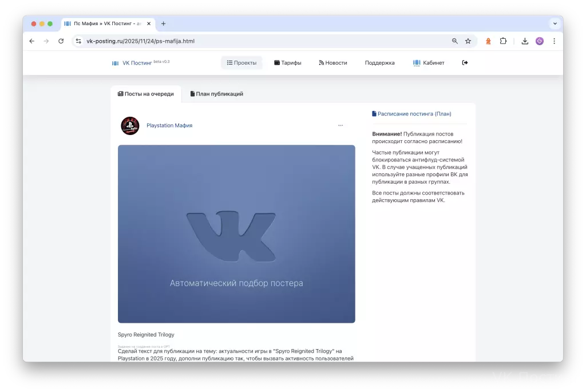Screen dimensions: 586x392
Task: Click the zoom magnifier icon in address bar
Action: [x=455, y=41]
